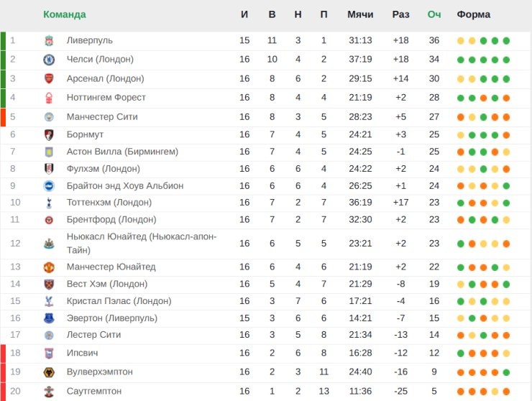Click the Southampton crest icon
532x401 pixels.
pyautogui.click(x=49, y=392)
